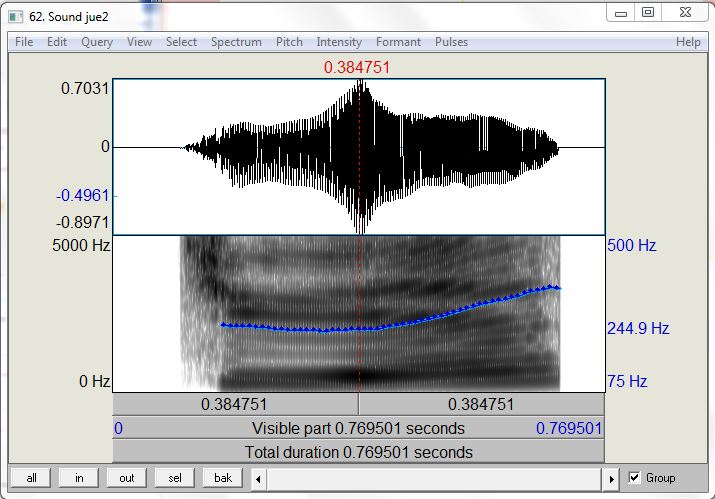This screenshot has width=715, height=499.
Task: Open the Select menu
Action: pyautogui.click(x=181, y=42)
